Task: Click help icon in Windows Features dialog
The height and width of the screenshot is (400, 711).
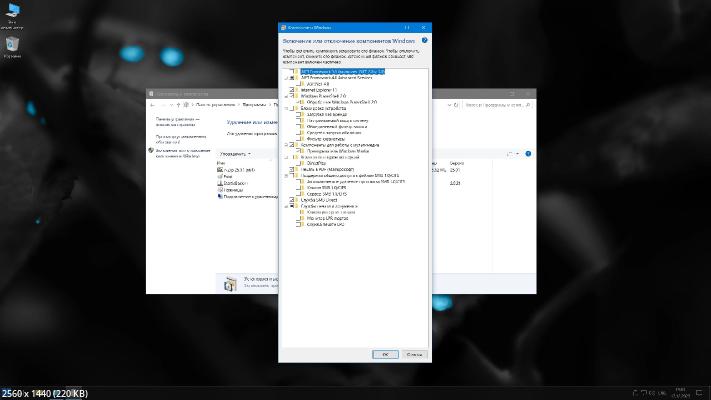Action: click(425, 40)
